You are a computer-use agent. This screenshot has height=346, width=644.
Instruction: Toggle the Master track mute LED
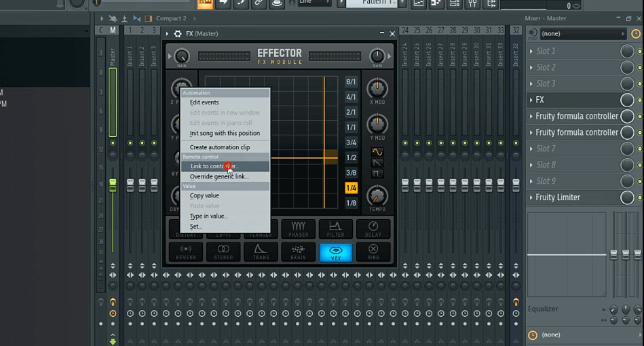pos(113,143)
